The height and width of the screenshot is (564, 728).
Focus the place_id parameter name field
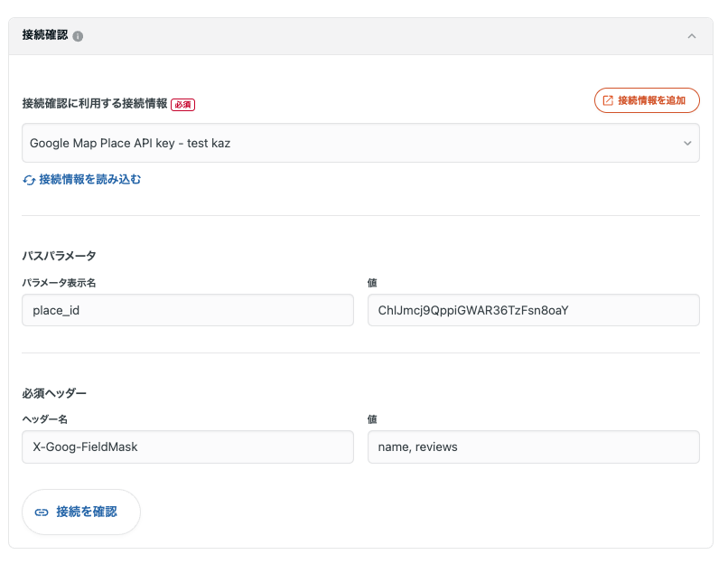(x=188, y=310)
